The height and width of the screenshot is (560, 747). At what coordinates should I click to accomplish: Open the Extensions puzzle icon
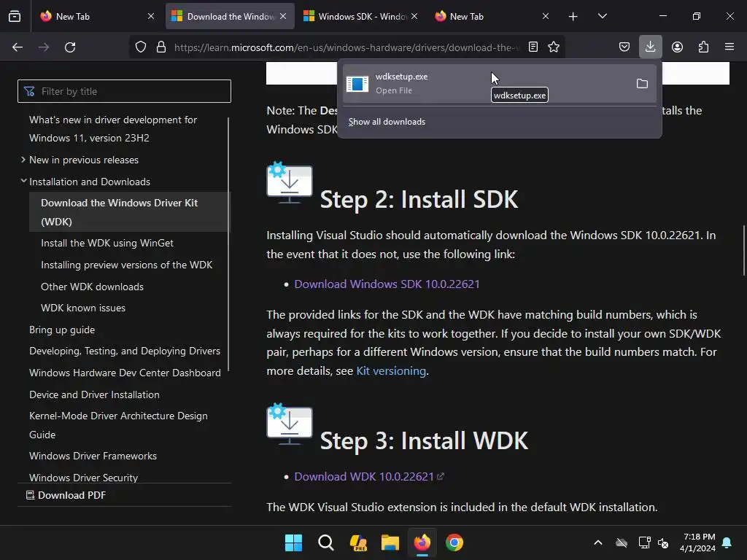(703, 47)
